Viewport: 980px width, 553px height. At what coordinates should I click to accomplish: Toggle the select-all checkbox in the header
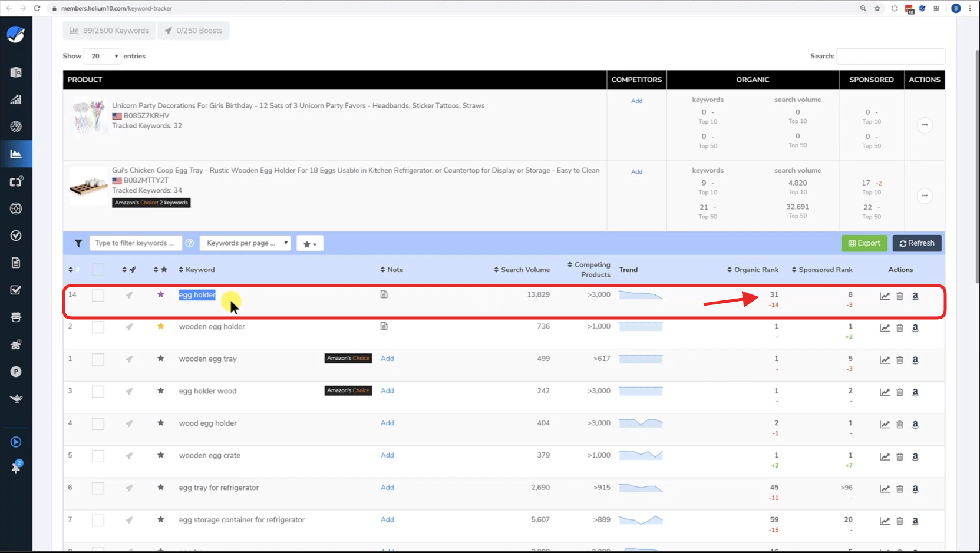point(98,270)
